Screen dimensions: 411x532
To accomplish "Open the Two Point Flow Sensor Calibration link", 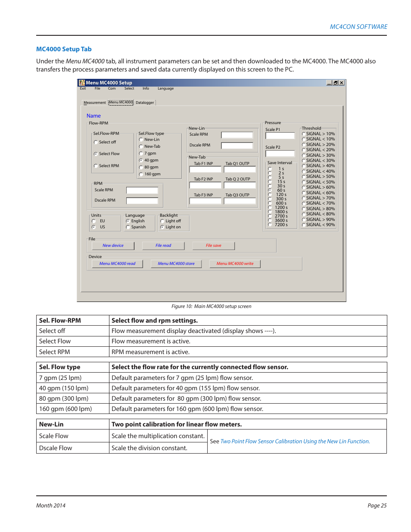I will pos(295,442).
